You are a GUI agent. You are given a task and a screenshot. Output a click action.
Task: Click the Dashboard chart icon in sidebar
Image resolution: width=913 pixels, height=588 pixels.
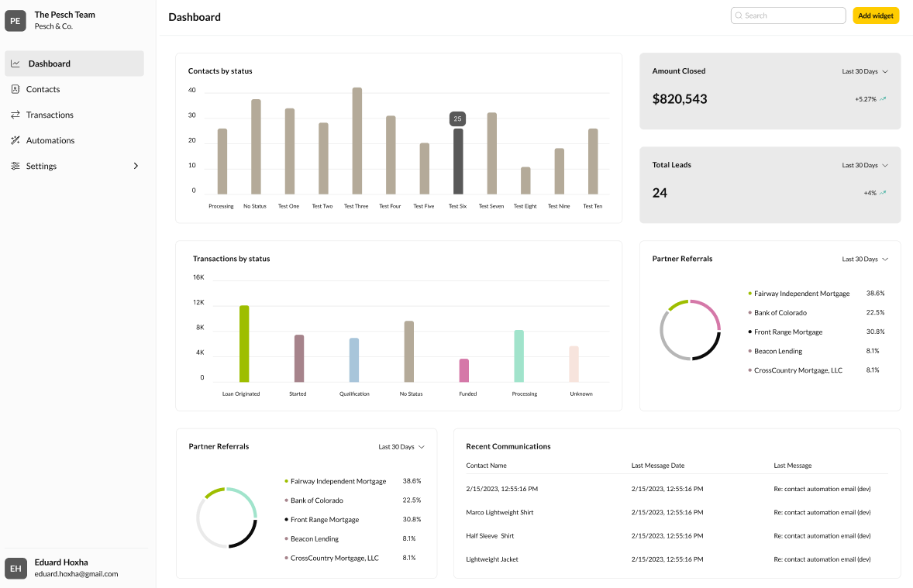coord(16,64)
